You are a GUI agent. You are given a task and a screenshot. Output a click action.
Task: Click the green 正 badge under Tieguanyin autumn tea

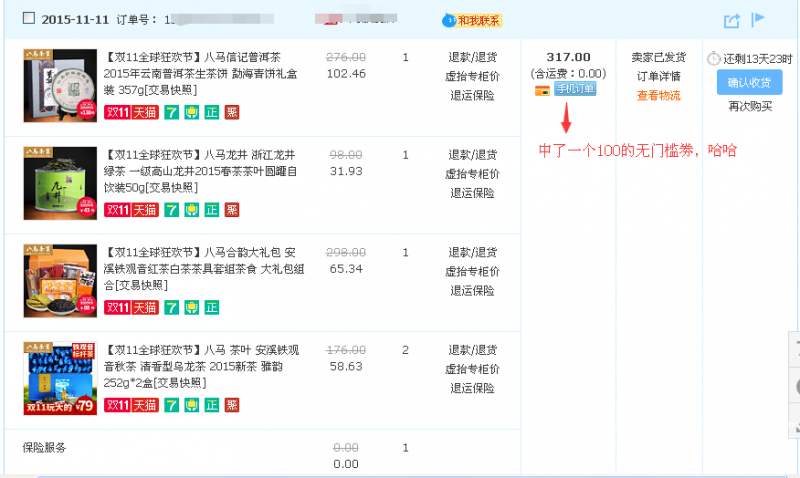[x=211, y=405]
